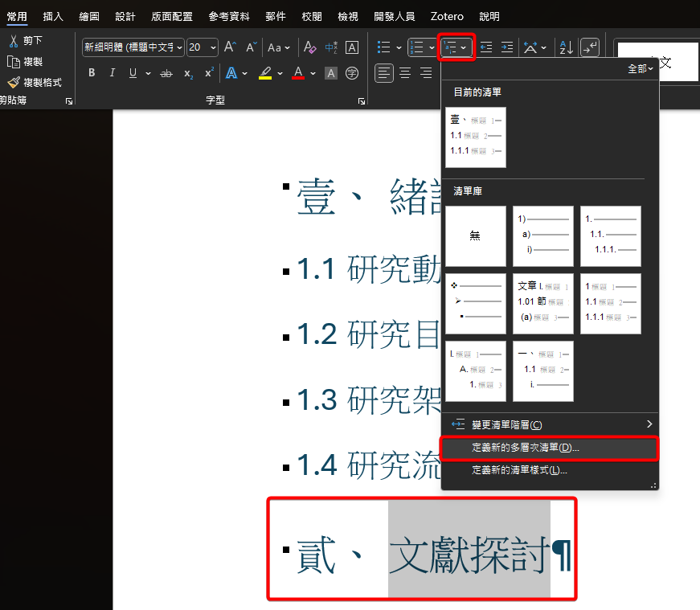Click the increase indent icon

(507, 47)
